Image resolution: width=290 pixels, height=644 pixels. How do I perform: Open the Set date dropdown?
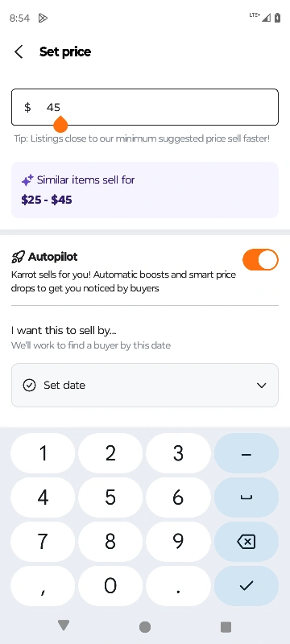pos(144,386)
